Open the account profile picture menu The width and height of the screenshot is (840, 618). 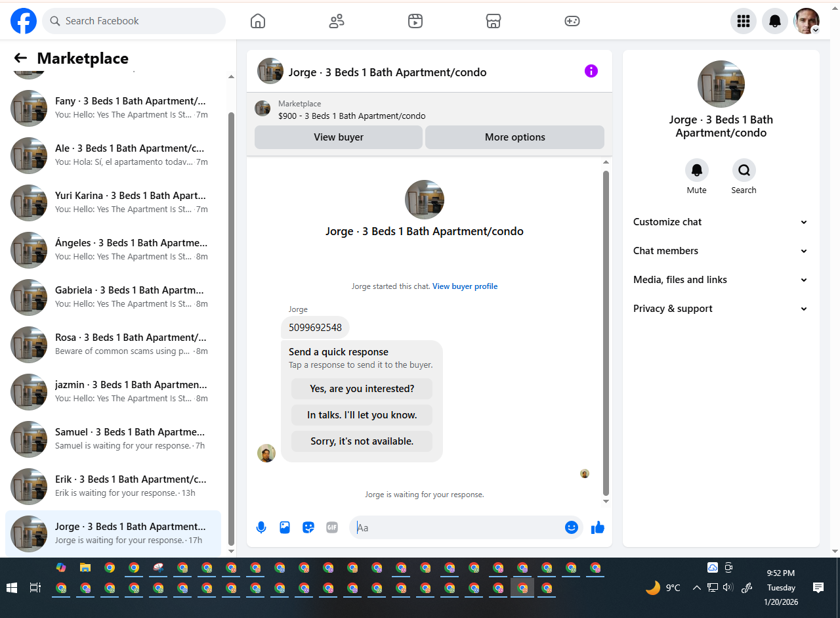coord(807,21)
